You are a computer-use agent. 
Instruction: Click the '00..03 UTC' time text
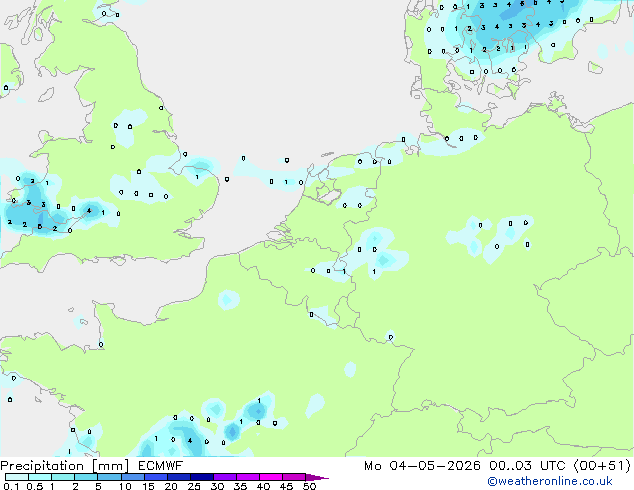click(527, 466)
